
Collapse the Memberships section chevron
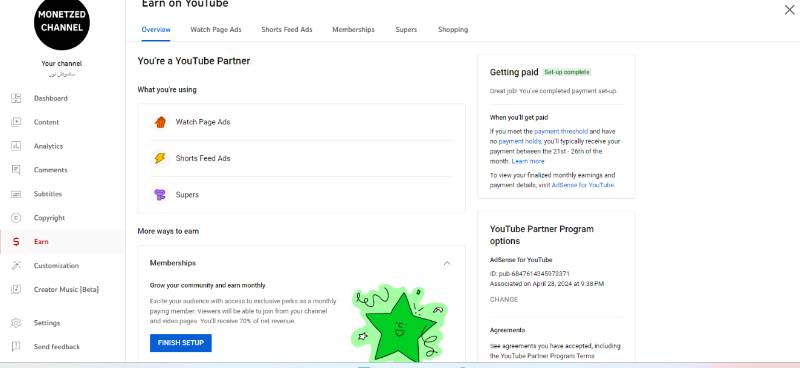click(x=447, y=263)
